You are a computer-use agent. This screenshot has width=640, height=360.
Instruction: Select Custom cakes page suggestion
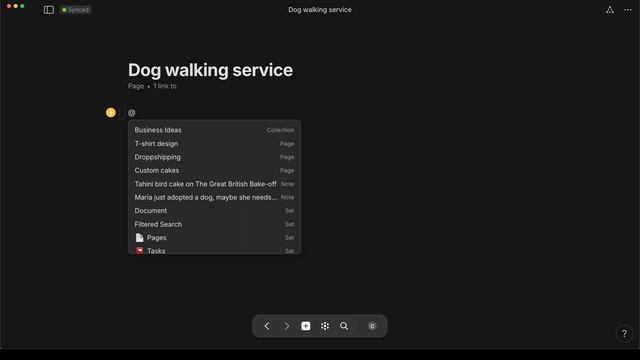pyautogui.click(x=214, y=171)
